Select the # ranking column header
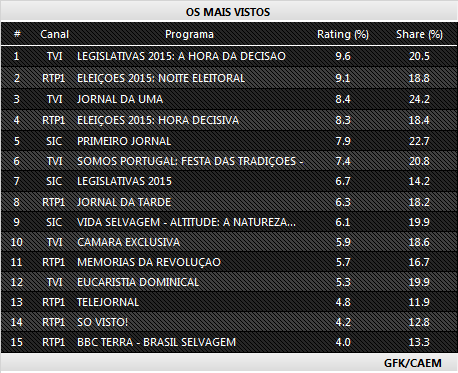 click(x=17, y=34)
